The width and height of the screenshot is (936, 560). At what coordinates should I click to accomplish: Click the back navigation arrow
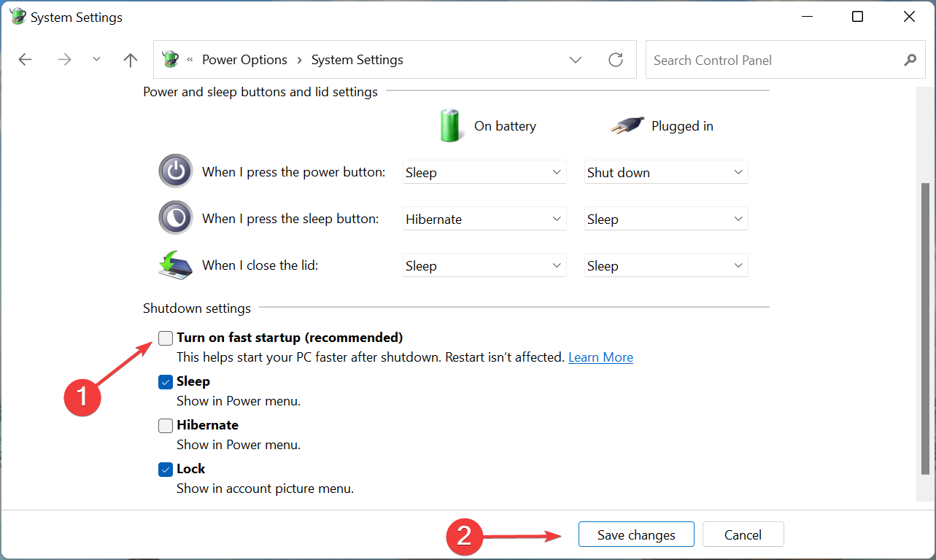tap(26, 60)
